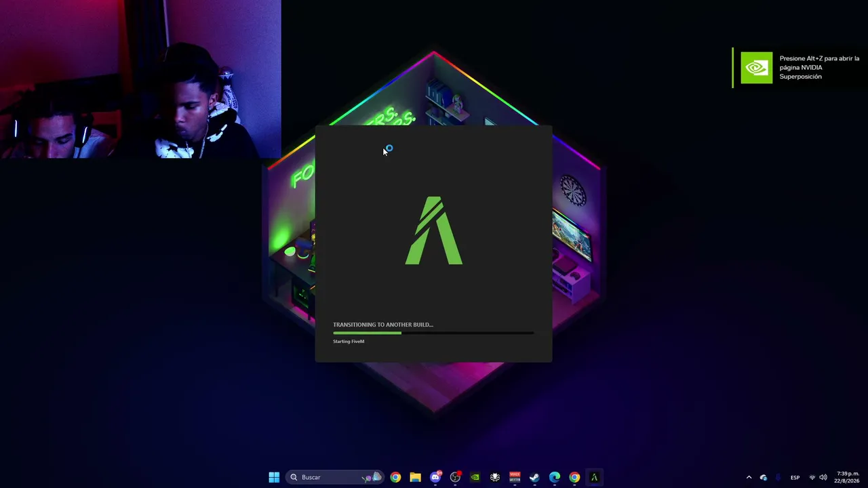Open the NVIDIA app taskbar icon
868x488 pixels.
[x=475, y=477]
